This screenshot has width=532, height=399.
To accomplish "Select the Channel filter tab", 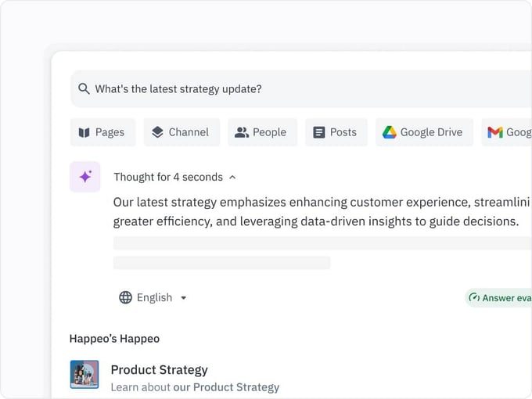I will tap(179, 132).
